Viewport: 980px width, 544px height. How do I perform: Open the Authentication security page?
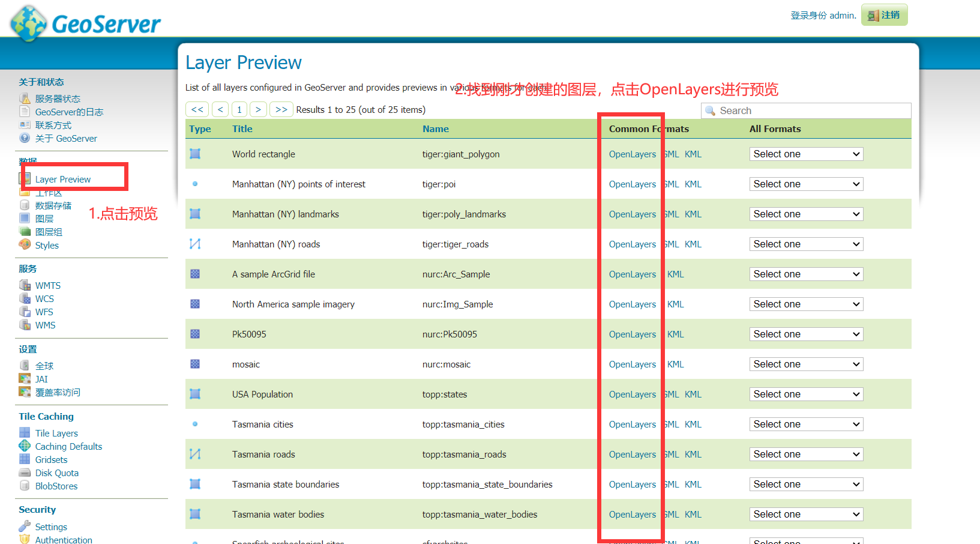(64, 539)
